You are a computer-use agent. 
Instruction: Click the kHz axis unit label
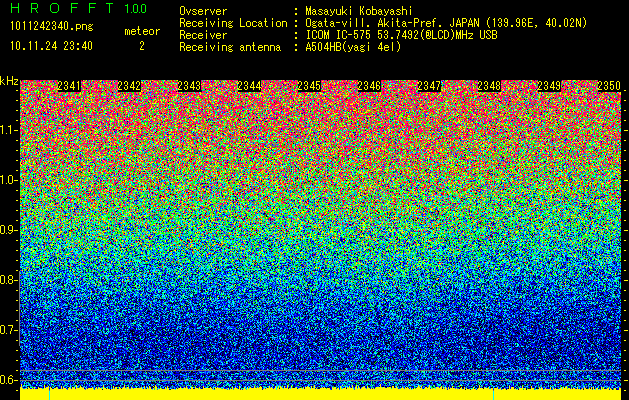[9, 82]
